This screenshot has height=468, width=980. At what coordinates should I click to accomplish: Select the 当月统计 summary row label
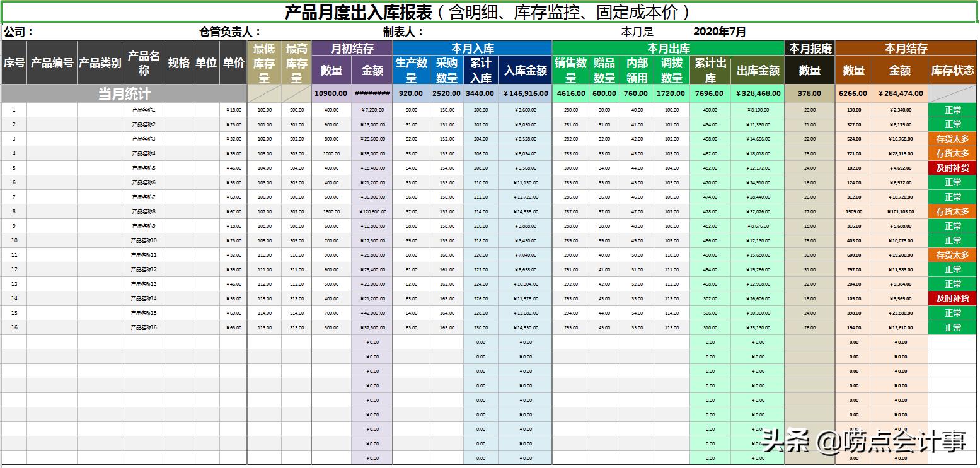[124, 93]
